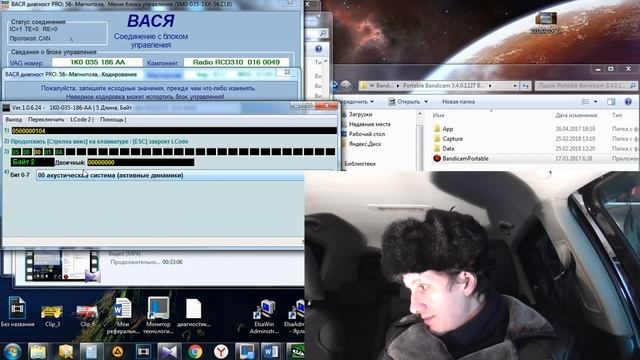Open Yandex Browser from the taskbar
This screenshot has height=360, width=640.
221,351
